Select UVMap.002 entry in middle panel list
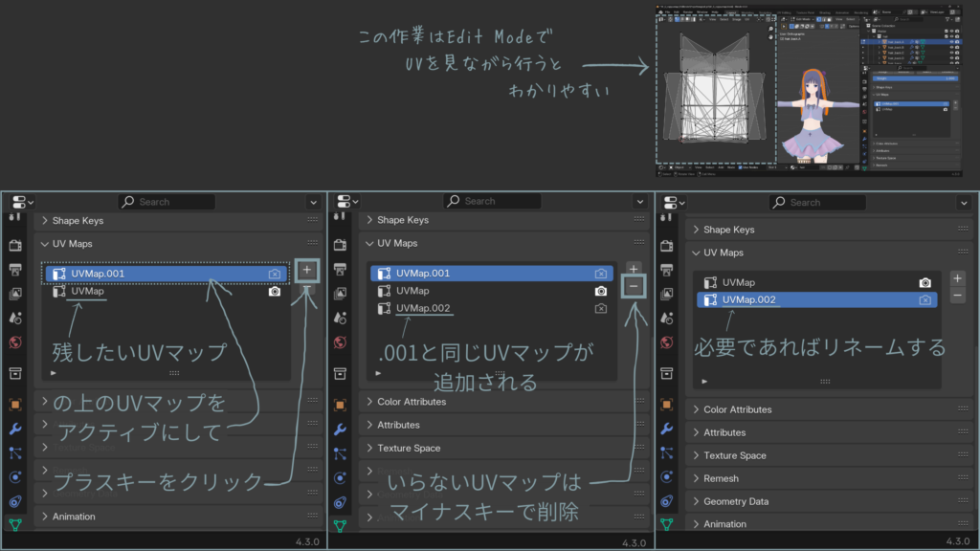The height and width of the screenshot is (551, 980). [422, 308]
